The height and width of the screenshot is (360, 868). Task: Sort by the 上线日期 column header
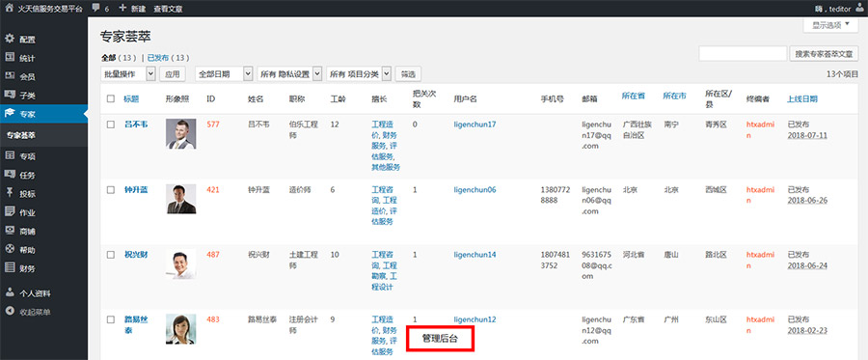point(802,99)
